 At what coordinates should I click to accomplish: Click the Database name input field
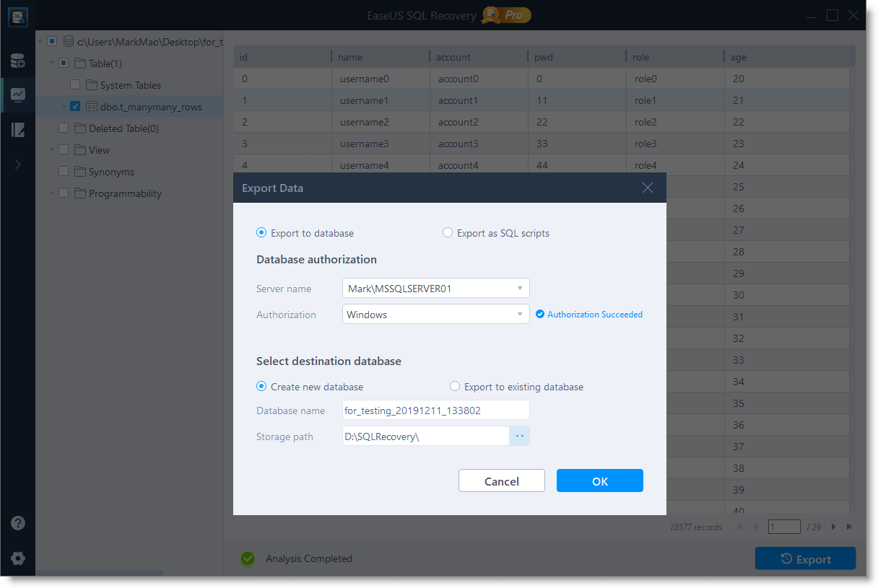click(436, 411)
